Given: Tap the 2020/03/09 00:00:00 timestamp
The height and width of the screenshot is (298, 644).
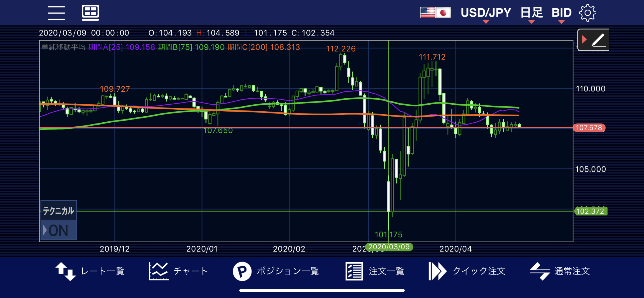Looking at the screenshot, I should [x=84, y=33].
